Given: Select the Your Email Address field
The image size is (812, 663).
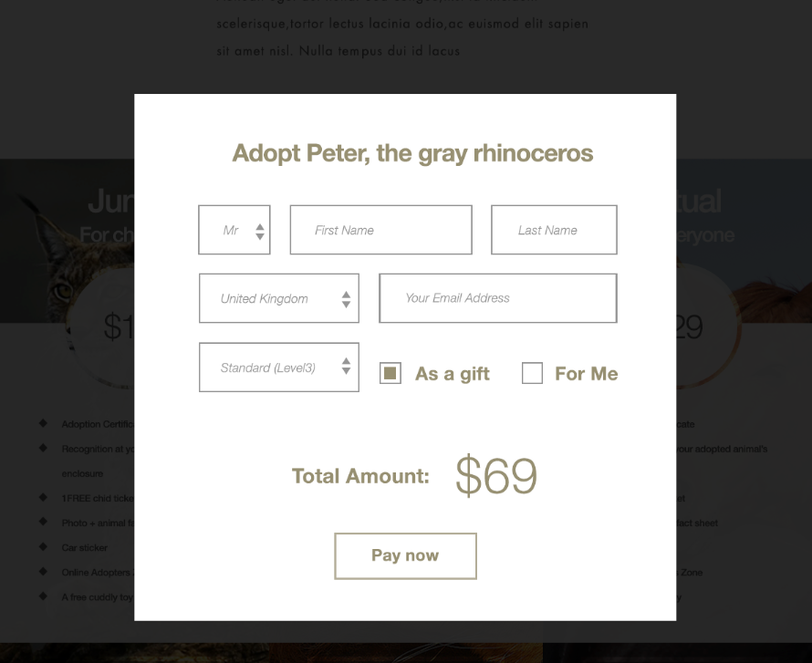Looking at the screenshot, I should click(497, 298).
